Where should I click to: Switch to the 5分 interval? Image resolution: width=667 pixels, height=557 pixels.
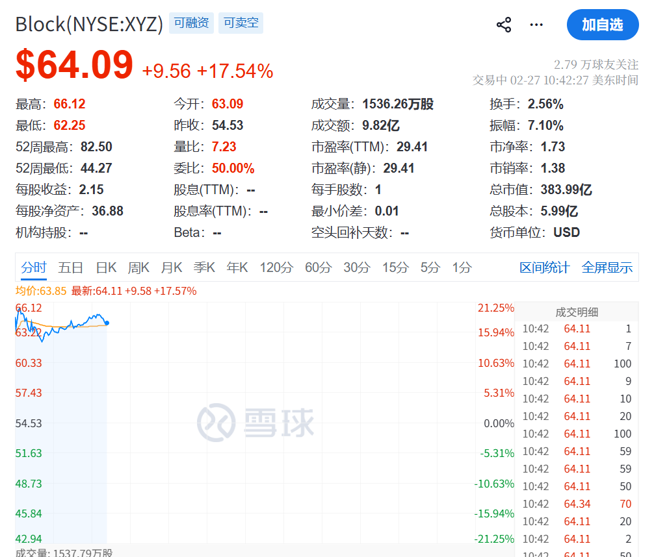430,267
